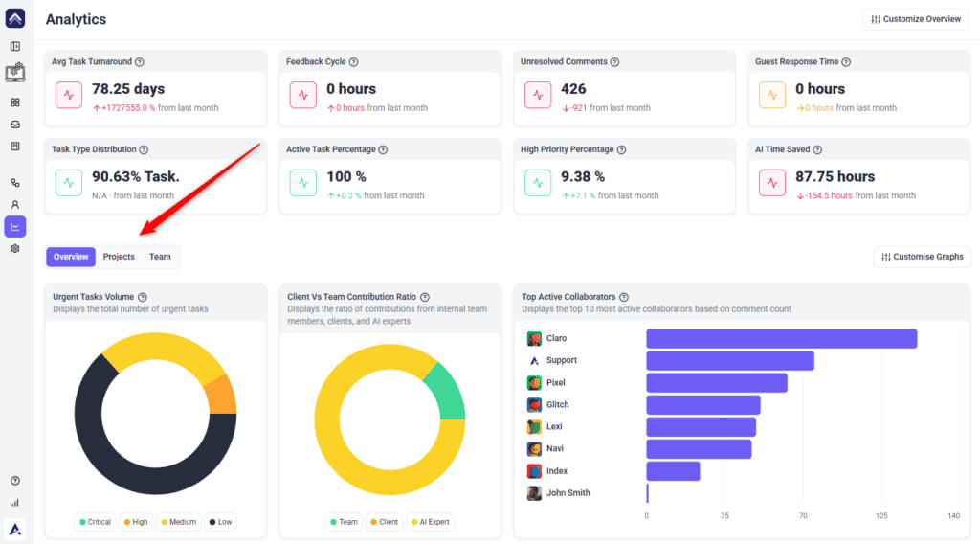This screenshot has height=544, width=980.
Task: Select the highlighted Analytics chart icon in sidebar
Action: [15, 226]
